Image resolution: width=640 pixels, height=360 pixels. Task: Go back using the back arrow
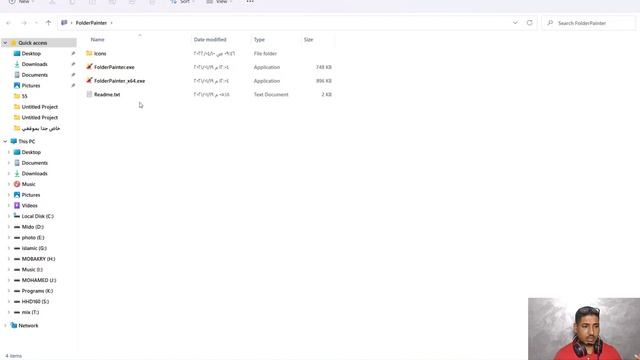[x=9, y=23]
